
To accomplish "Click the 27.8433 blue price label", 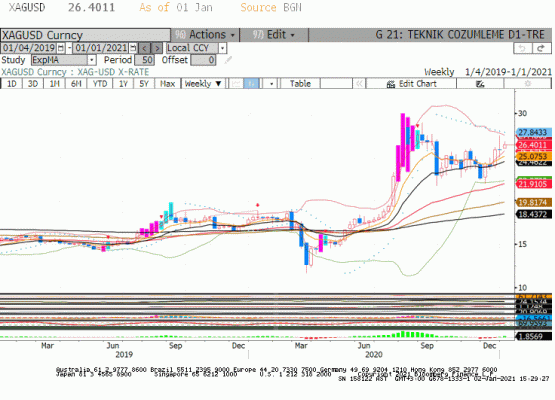I will point(534,132).
